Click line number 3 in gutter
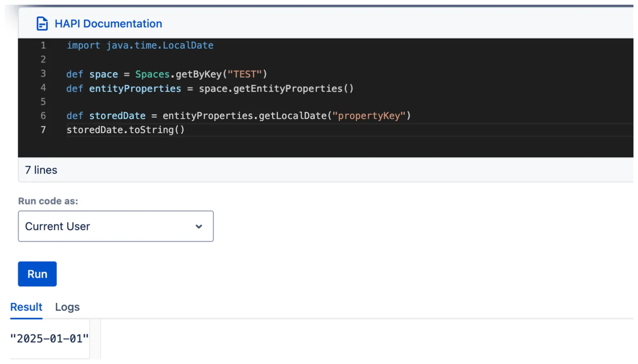 tap(43, 74)
